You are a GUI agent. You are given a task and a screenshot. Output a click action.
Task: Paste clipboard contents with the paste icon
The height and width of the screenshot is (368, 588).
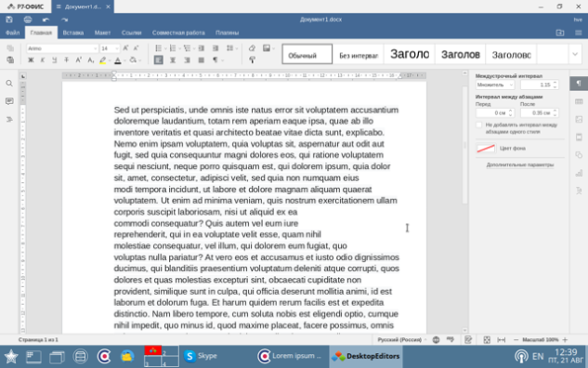[10, 60]
